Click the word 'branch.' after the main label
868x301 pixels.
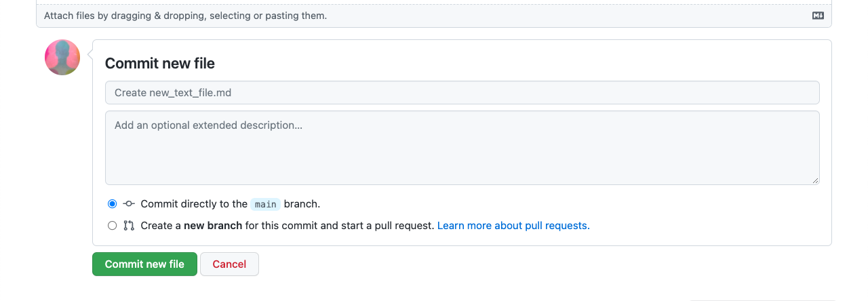pos(302,204)
